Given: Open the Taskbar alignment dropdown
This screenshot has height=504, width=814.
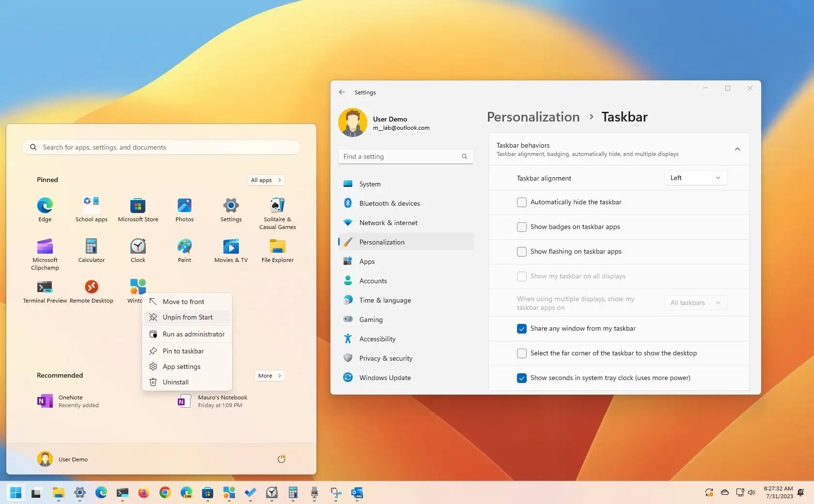Looking at the screenshot, I should pyautogui.click(x=695, y=178).
